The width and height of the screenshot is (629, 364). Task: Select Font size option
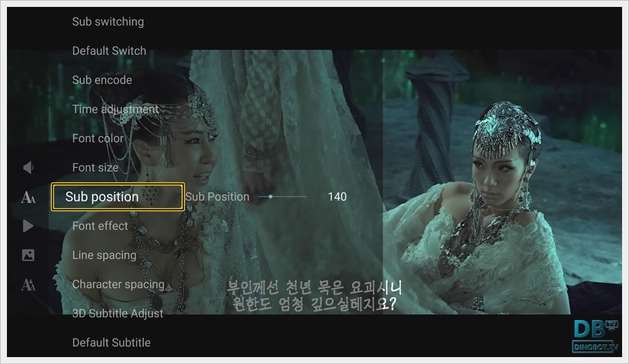click(95, 168)
